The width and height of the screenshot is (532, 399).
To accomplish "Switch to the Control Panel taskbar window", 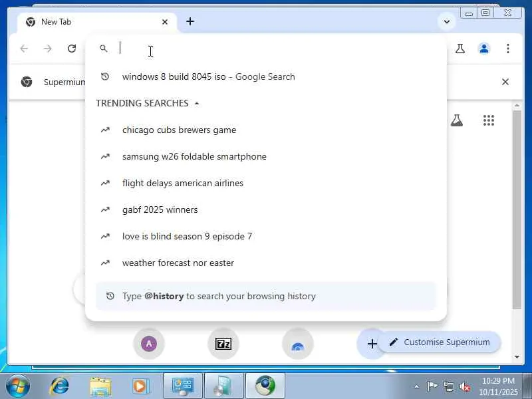I will coord(183,386).
